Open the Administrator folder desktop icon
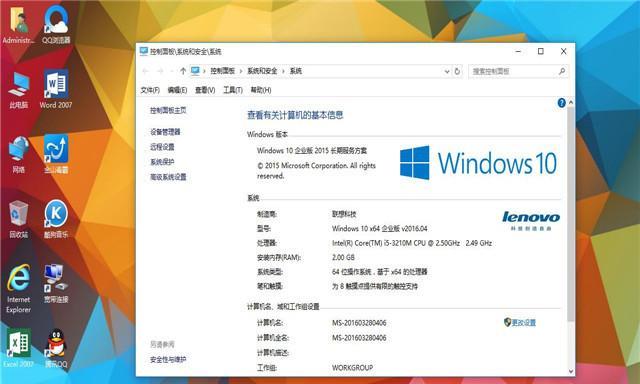The width and height of the screenshot is (640, 384). (18, 24)
